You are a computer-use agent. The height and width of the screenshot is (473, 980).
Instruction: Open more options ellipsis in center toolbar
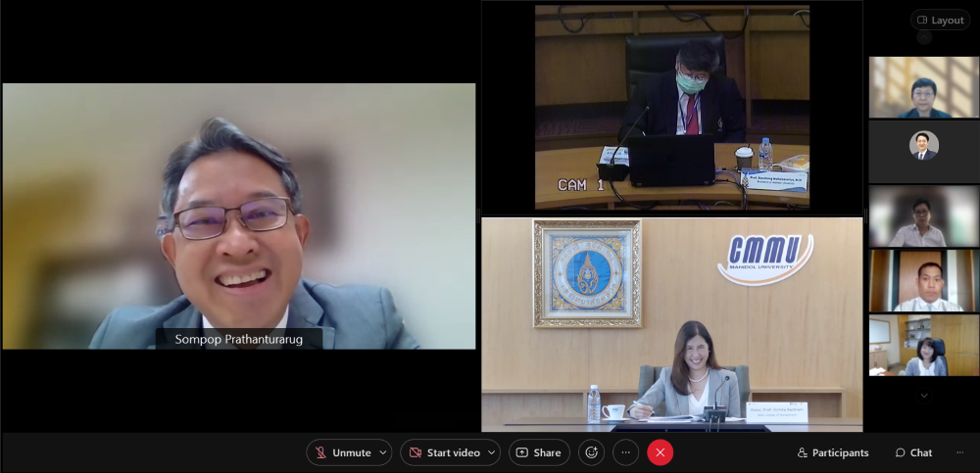click(625, 452)
